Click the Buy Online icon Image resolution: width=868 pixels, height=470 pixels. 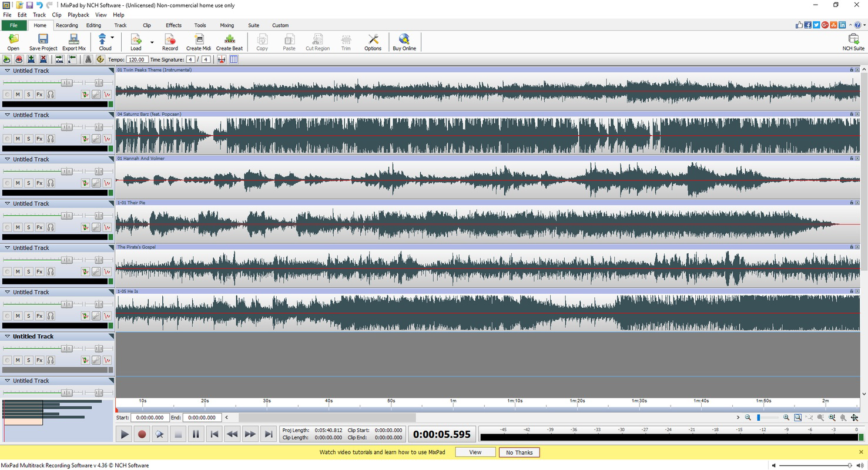click(404, 42)
